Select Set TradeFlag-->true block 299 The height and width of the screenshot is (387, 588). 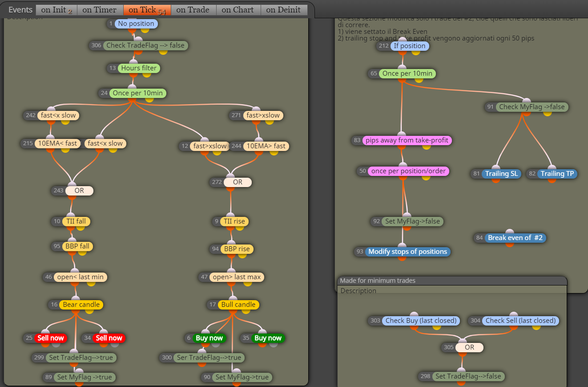point(81,358)
